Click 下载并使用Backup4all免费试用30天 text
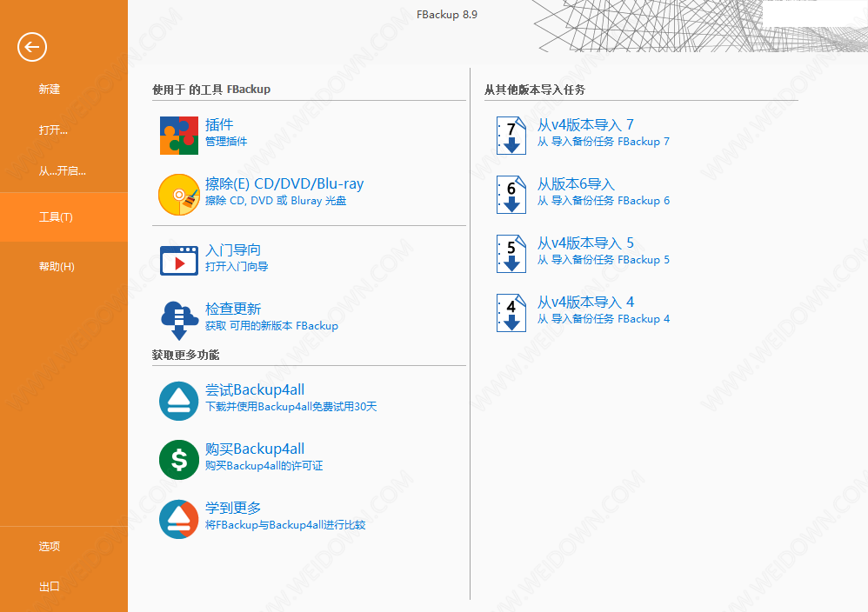Viewport: 868px width, 612px height. coord(290,407)
